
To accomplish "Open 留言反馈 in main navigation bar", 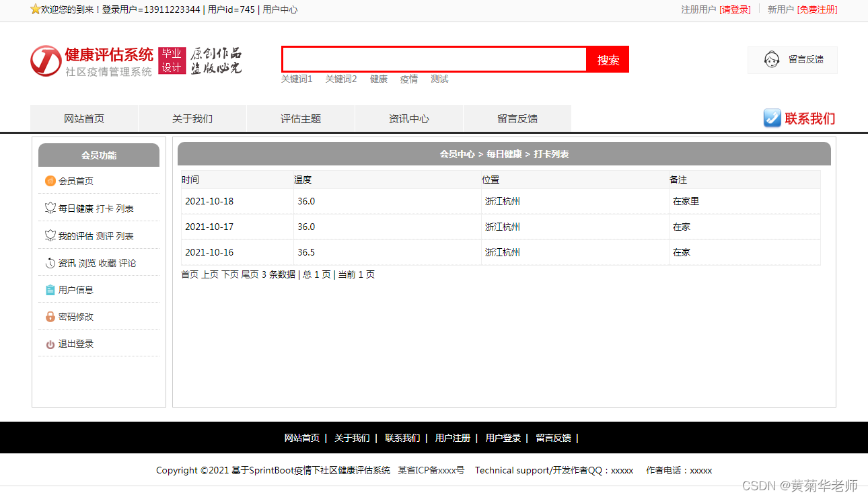I will coord(517,118).
